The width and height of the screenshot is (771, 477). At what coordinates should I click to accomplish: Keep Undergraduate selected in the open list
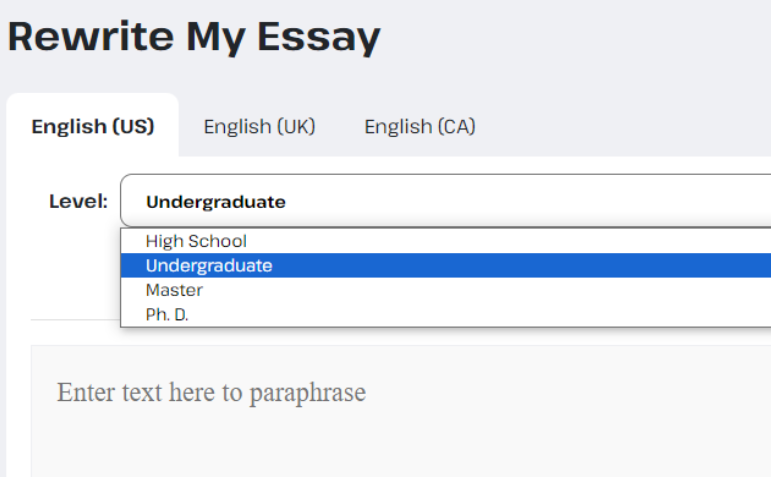209,266
